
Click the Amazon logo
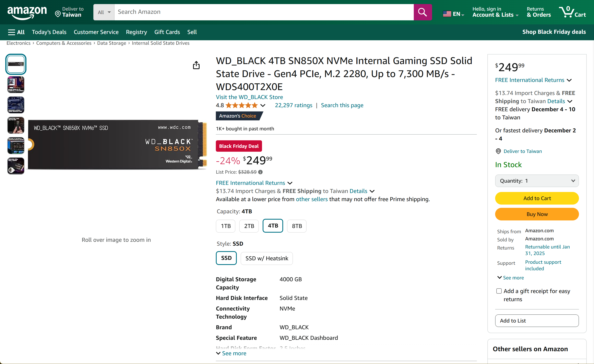pyautogui.click(x=27, y=13)
